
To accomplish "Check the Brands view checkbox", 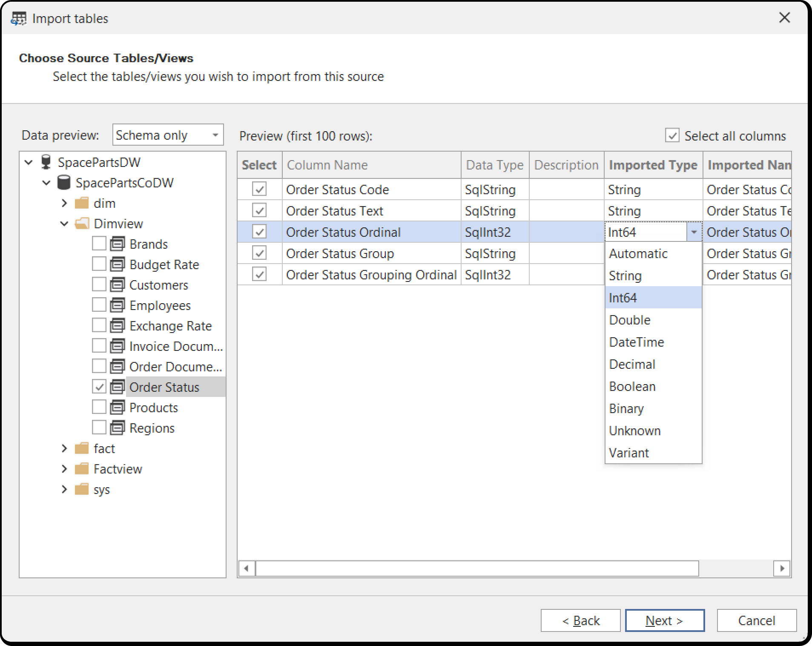I will (x=99, y=244).
